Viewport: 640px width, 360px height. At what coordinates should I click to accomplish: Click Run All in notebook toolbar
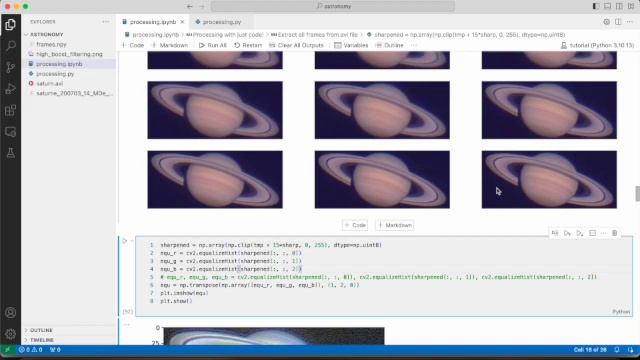[213, 45]
